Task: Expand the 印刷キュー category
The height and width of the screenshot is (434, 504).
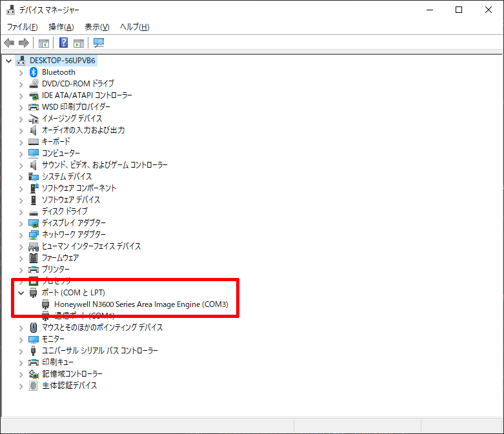Action: click(x=21, y=363)
